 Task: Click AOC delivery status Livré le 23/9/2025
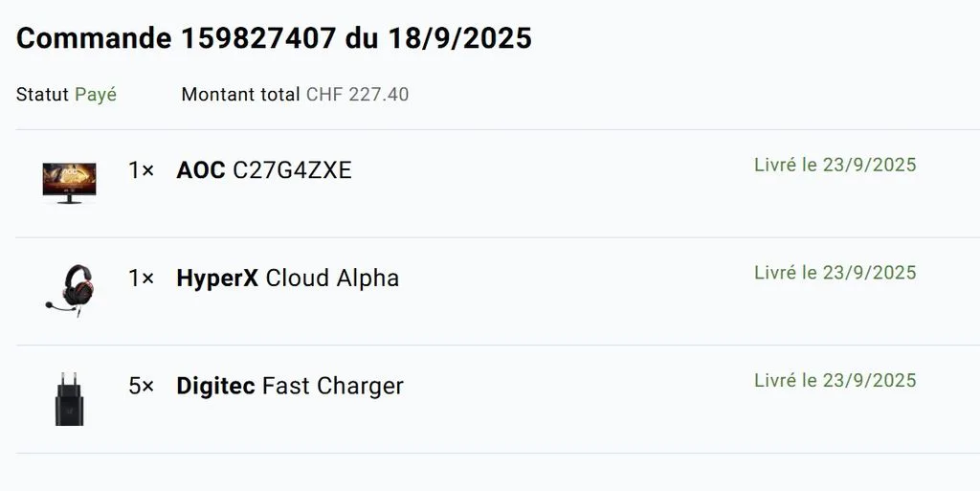[835, 165]
